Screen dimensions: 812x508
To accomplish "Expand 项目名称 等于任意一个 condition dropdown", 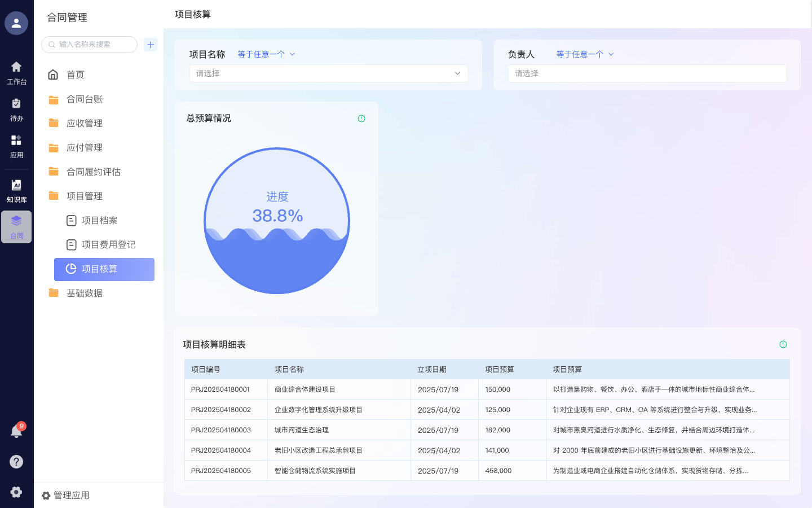I will coord(266,54).
